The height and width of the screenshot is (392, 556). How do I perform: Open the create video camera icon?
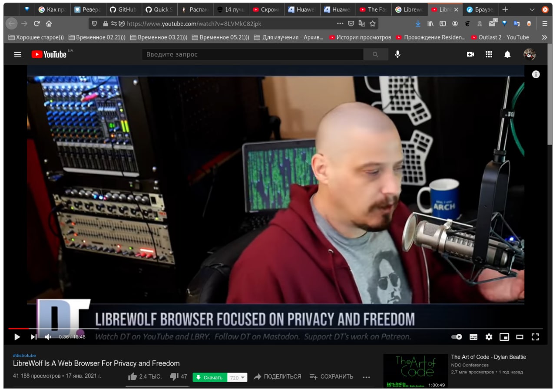pyautogui.click(x=470, y=54)
